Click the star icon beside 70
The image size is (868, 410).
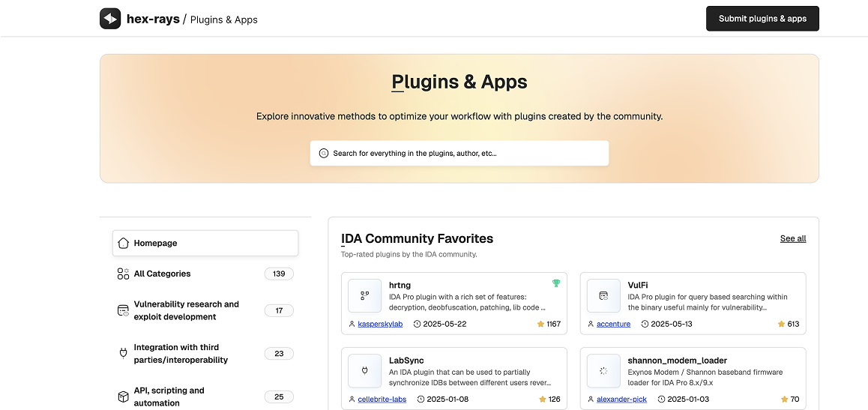point(784,400)
